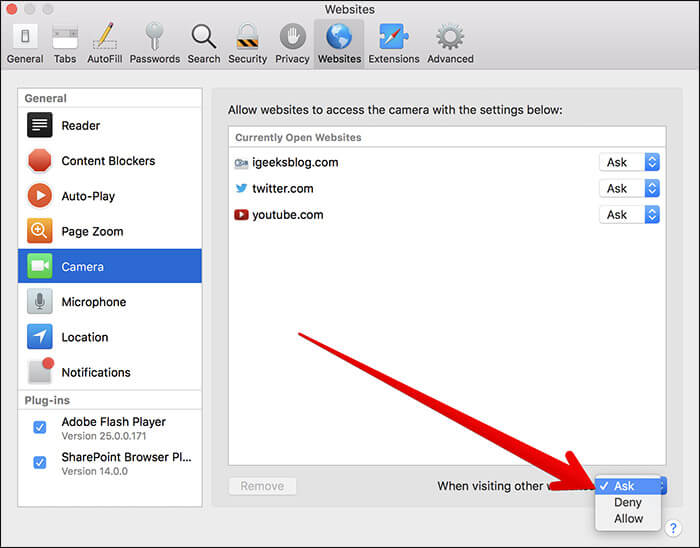Click the Content Blockers stop-sign icon

click(39, 161)
